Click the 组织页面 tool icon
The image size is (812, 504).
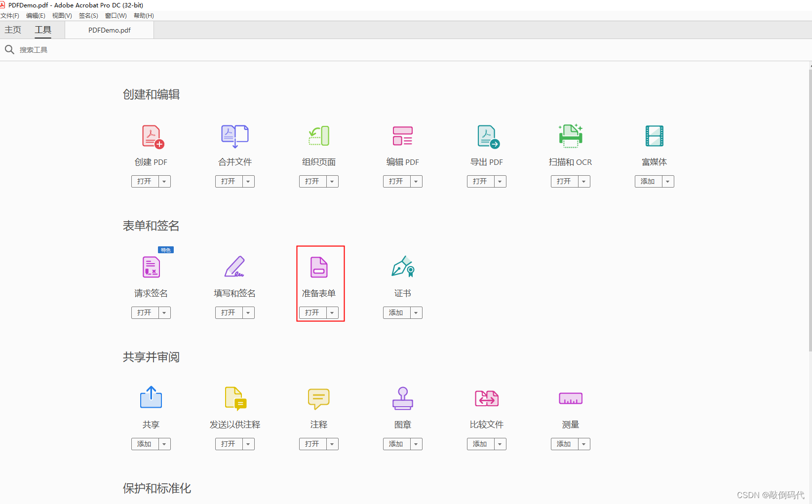[x=319, y=136]
